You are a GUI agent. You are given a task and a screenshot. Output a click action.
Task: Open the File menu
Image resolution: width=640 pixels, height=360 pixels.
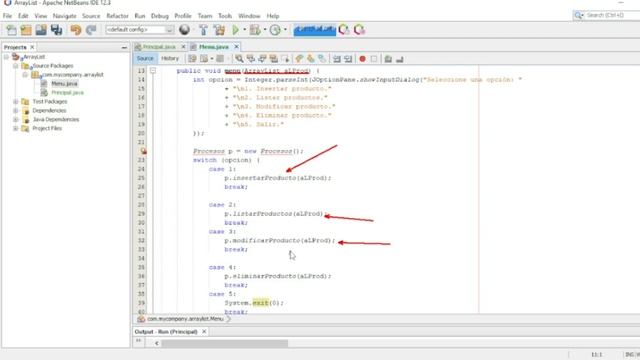[7, 16]
